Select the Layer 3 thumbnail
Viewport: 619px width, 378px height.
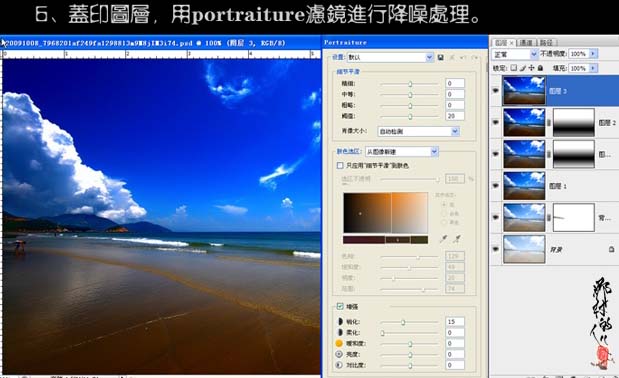[x=524, y=91]
